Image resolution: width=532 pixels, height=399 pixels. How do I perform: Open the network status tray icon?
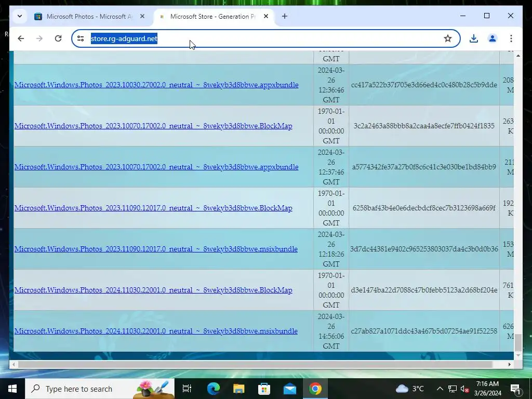[x=453, y=389]
